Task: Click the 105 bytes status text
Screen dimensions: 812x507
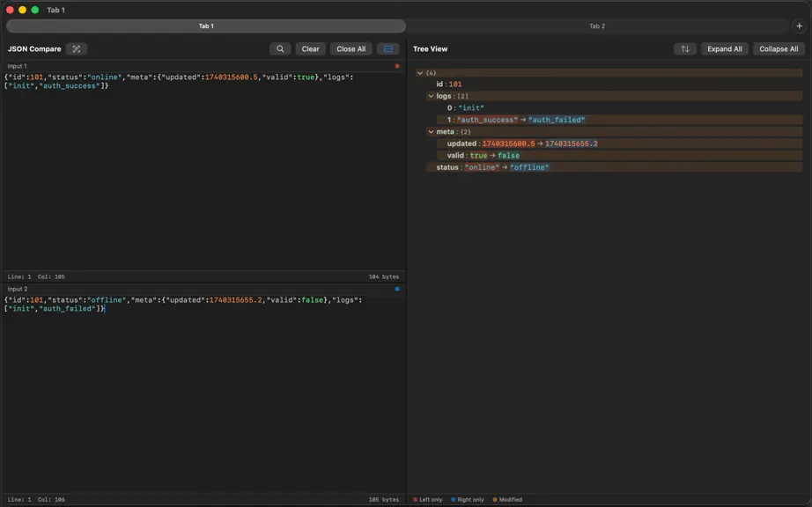Action: coord(384,500)
